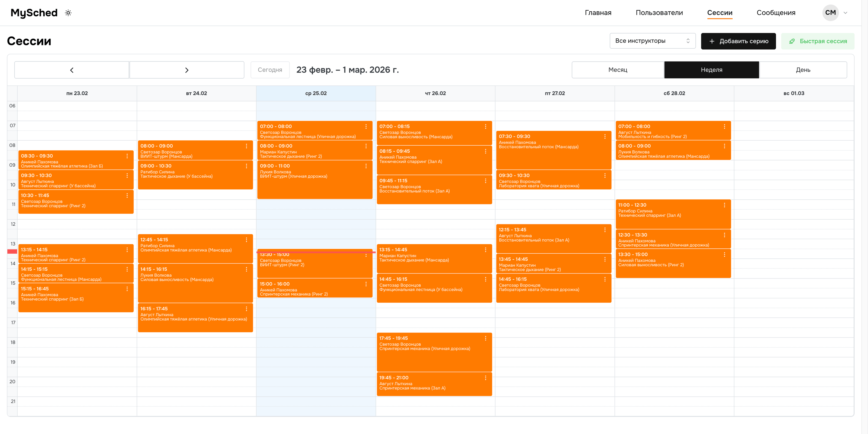Jump to current date with Сегодня button

tap(270, 70)
